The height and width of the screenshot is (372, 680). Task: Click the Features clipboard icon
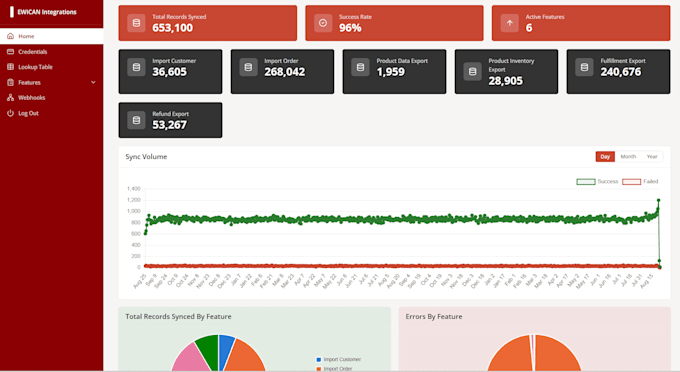[x=10, y=82]
